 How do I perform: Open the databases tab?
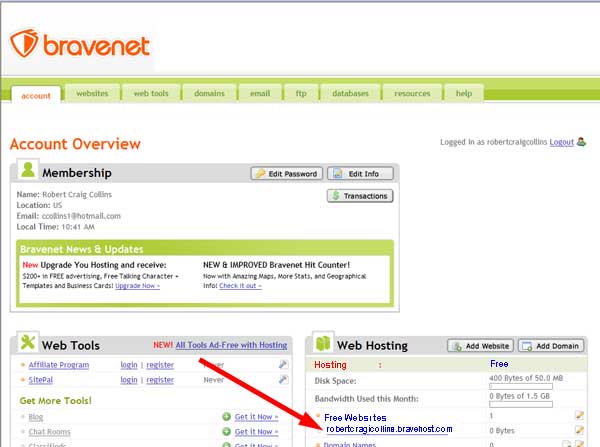click(350, 93)
